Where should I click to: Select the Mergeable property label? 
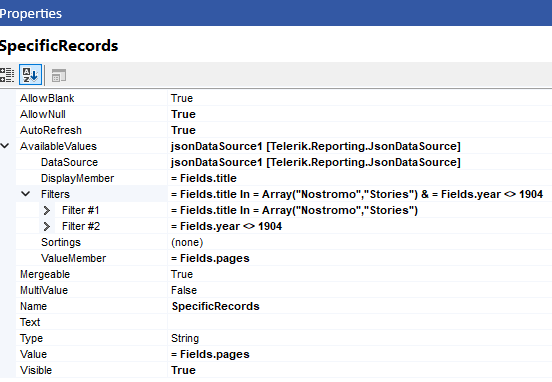tap(45, 274)
